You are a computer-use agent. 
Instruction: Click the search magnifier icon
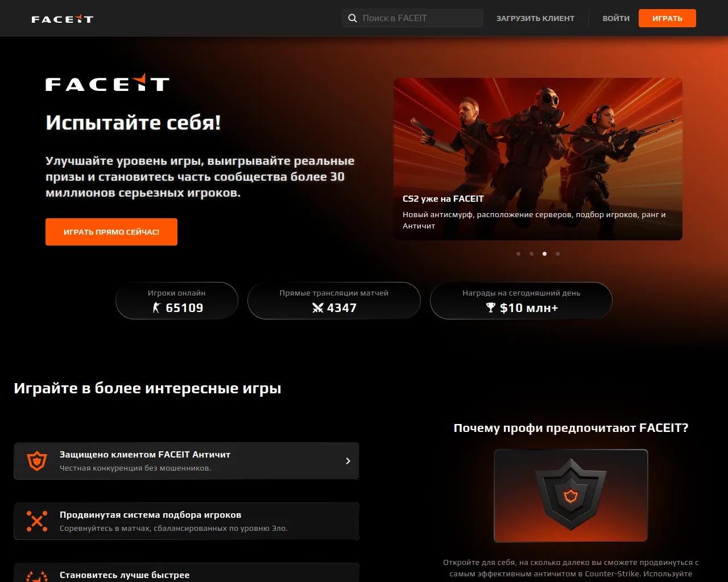pos(353,18)
